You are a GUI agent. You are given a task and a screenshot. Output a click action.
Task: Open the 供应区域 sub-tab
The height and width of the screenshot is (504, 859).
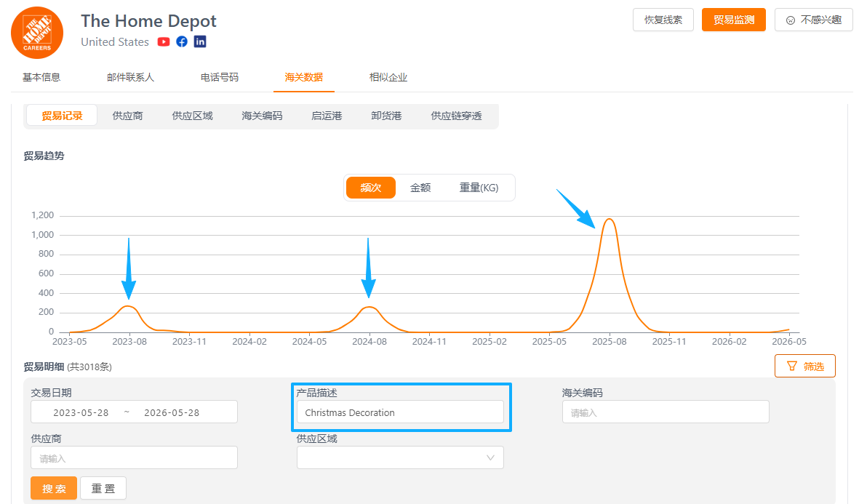[x=192, y=116]
